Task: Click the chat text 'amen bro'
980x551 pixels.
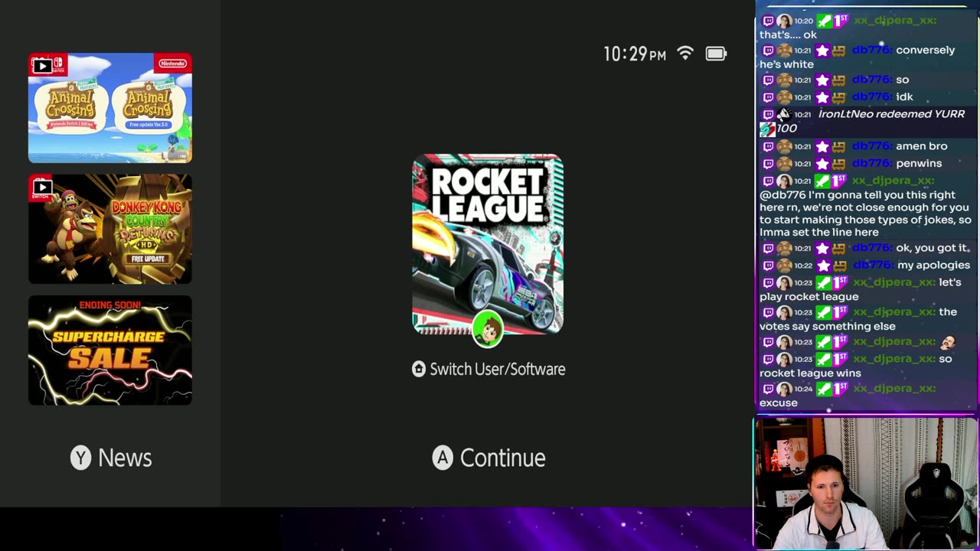Action: pyautogui.click(x=922, y=146)
